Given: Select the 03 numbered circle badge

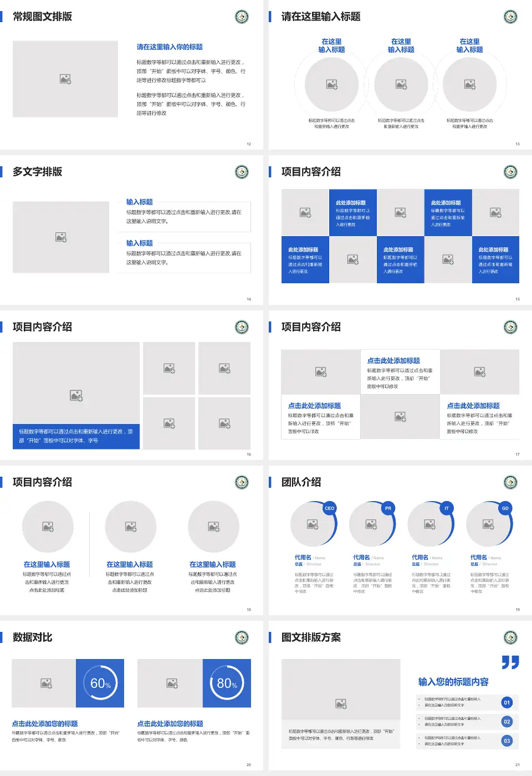Looking at the screenshot, I should pyautogui.click(x=507, y=741).
